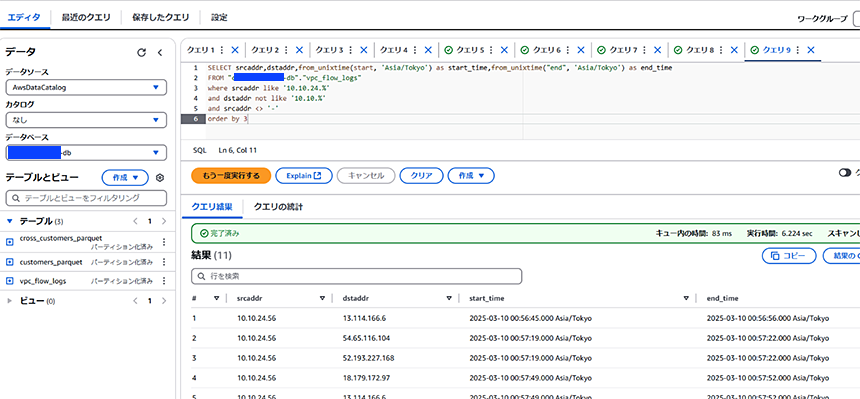
Task: Show the クエリ結果 tab
Action: click(212, 207)
